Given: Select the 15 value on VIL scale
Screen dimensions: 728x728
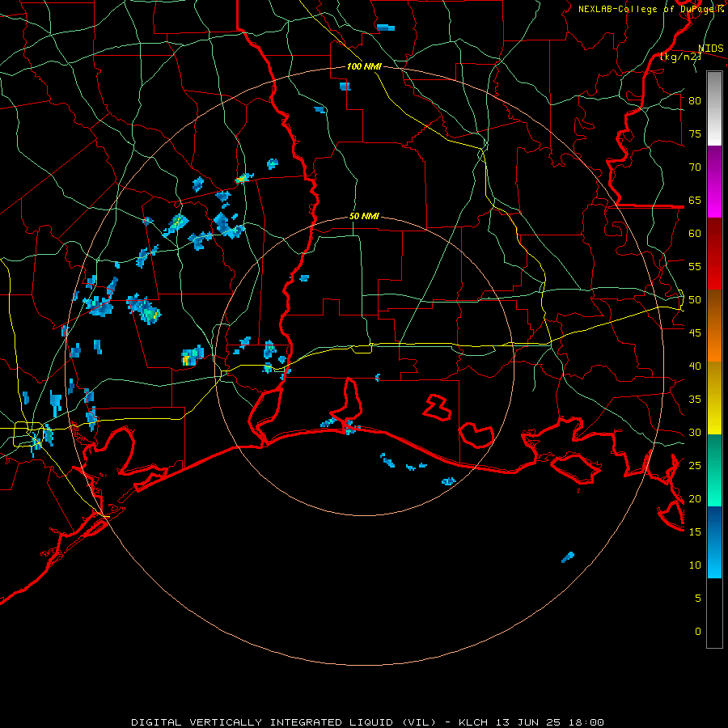Looking at the screenshot, I should point(695,532).
